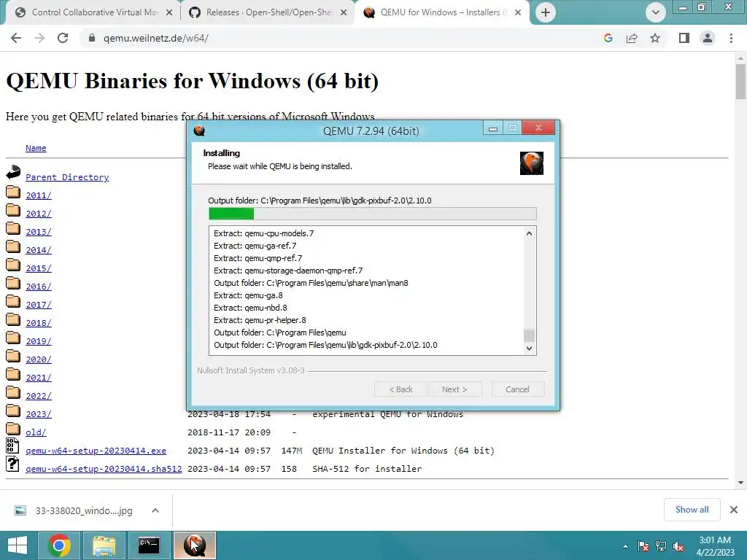Select log line 'Extract: qemu-nbd.8'
The height and width of the screenshot is (560, 747).
(251, 308)
